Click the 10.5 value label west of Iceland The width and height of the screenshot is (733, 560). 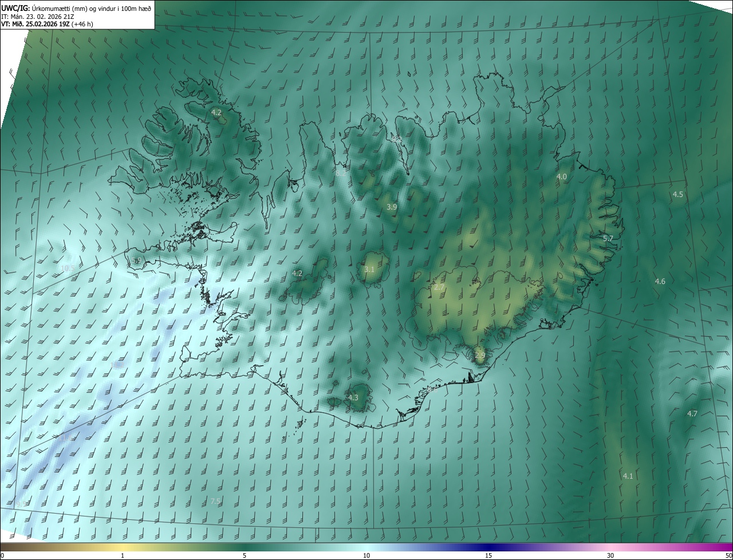(x=67, y=268)
